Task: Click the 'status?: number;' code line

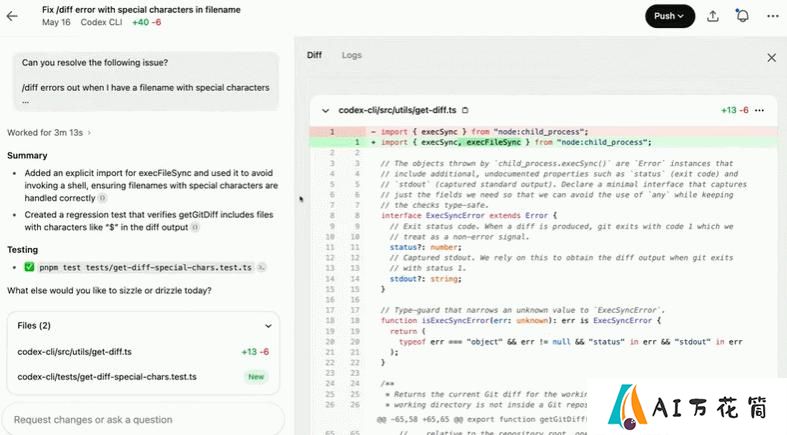Action: pos(426,247)
